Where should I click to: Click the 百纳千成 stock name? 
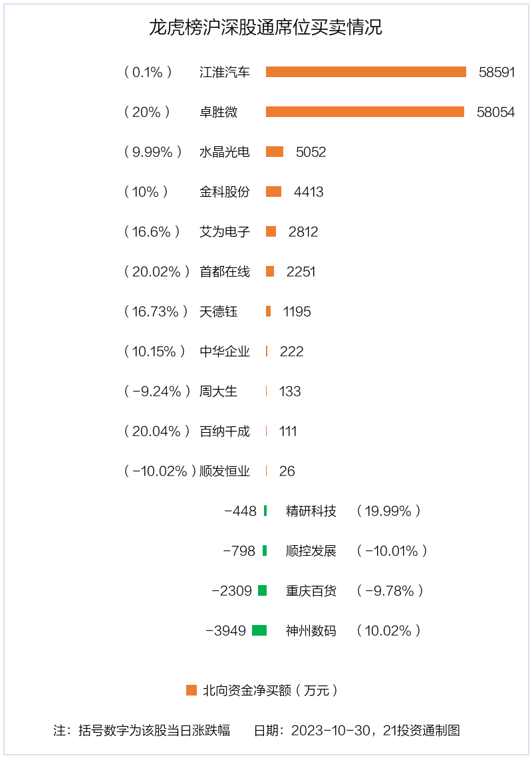[x=225, y=431]
